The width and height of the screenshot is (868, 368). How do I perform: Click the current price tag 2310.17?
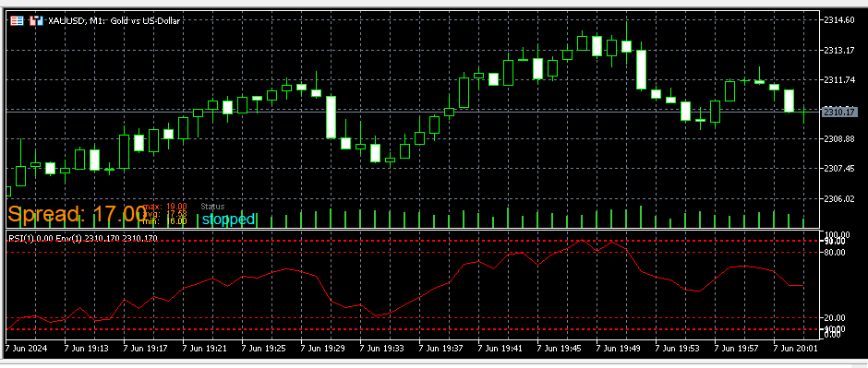(x=839, y=113)
